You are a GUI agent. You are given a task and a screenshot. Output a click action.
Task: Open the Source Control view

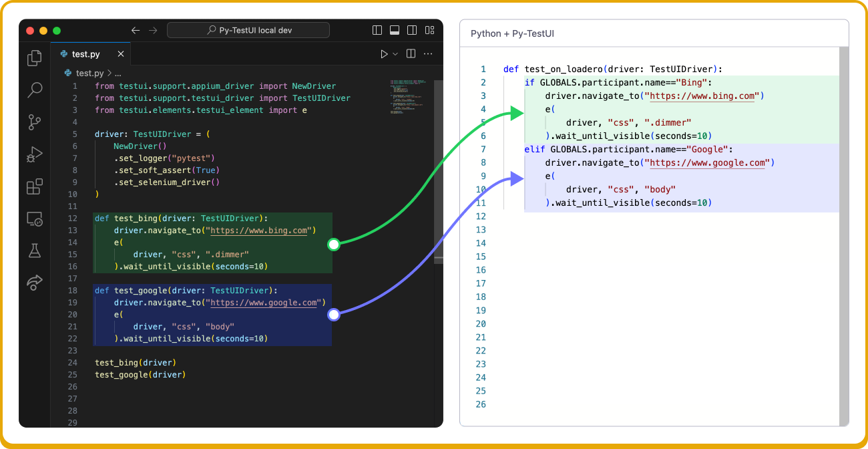(35, 122)
